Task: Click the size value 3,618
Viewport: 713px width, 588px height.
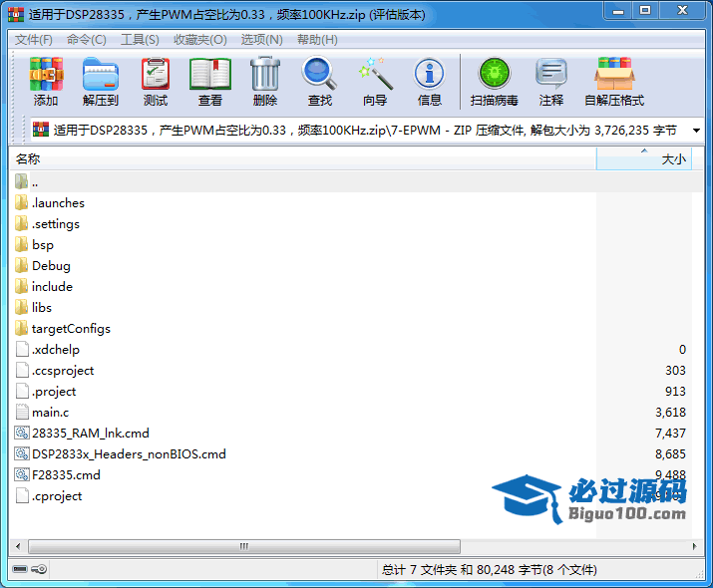Action: coord(670,413)
